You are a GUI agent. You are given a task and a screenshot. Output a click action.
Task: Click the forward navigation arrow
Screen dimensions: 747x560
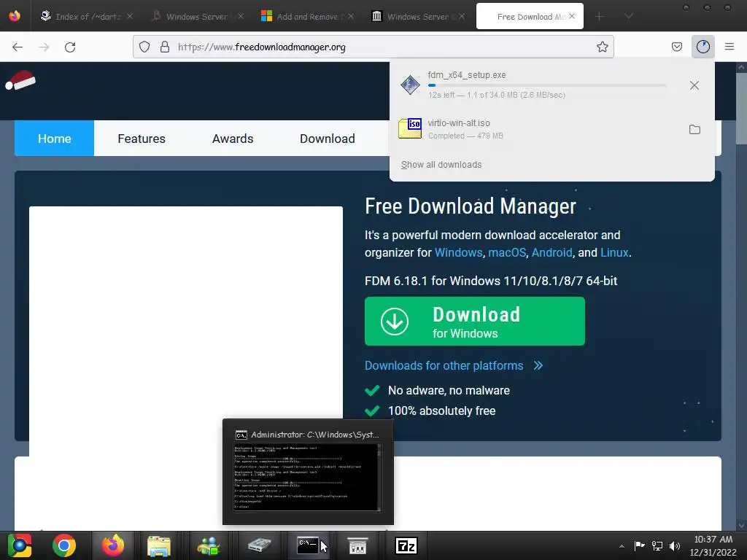pyautogui.click(x=44, y=47)
